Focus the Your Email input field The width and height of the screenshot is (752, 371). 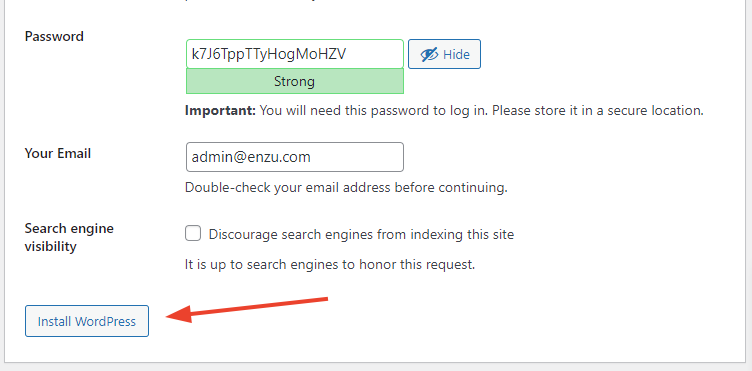point(294,157)
